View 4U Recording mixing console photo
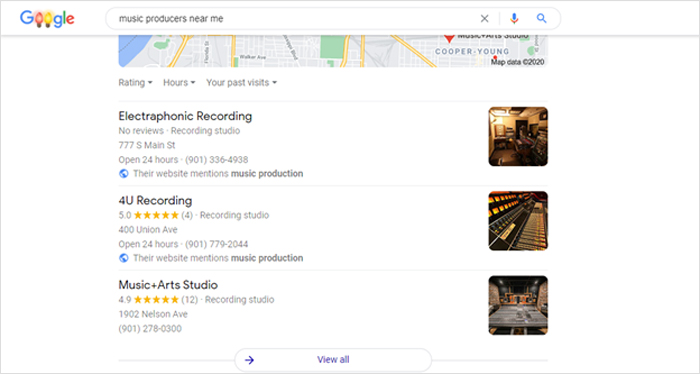The height and width of the screenshot is (374, 700). [518, 221]
